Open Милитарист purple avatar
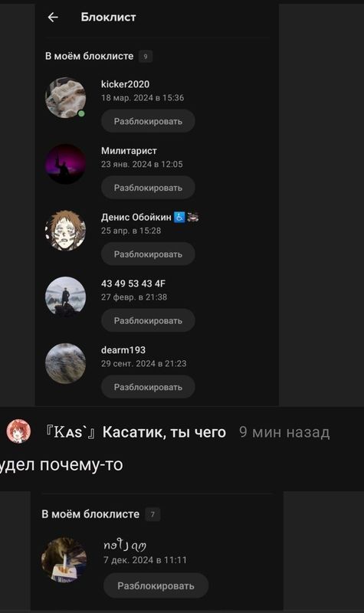Viewport: 364px width, 613px height. 65,164
